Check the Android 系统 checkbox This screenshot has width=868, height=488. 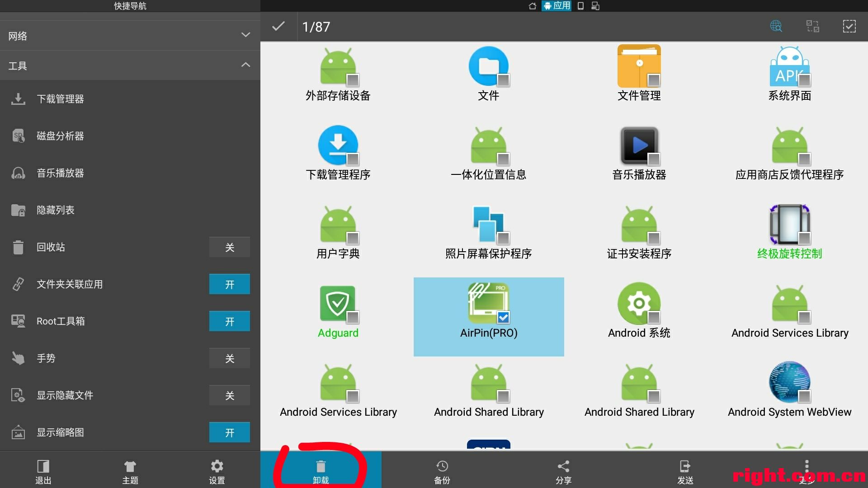click(x=654, y=317)
